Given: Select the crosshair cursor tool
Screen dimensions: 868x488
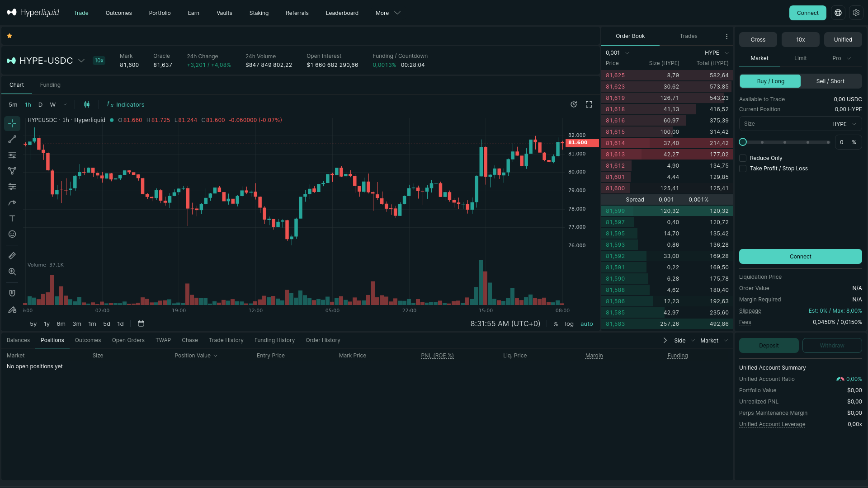Looking at the screenshot, I should [x=12, y=123].
